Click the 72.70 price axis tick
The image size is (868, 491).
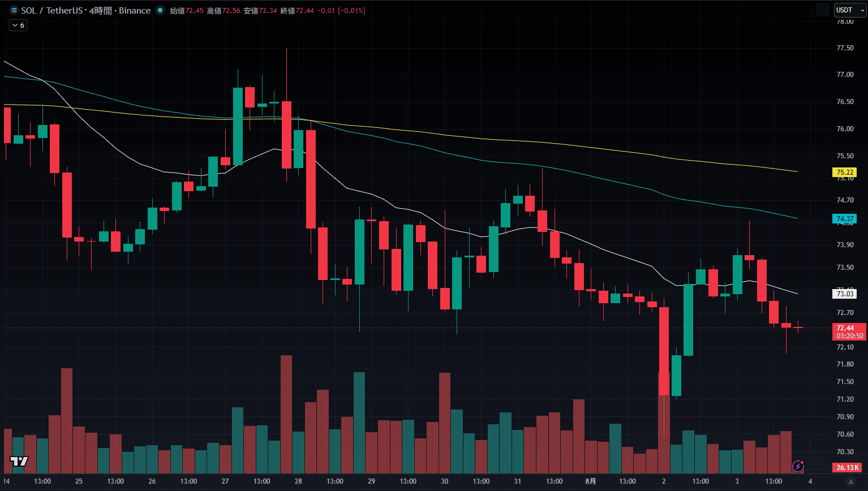(x=845, y=313)
